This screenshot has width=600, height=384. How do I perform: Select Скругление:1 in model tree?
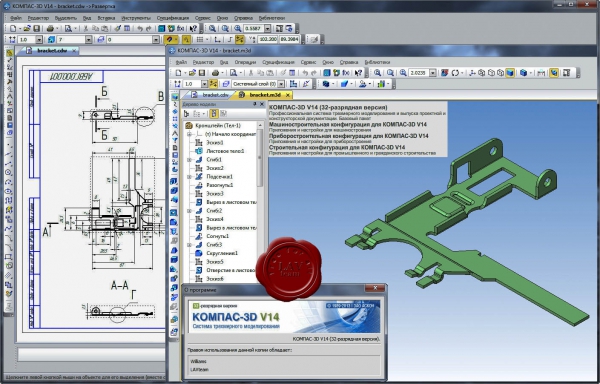(x=222, y=253)
